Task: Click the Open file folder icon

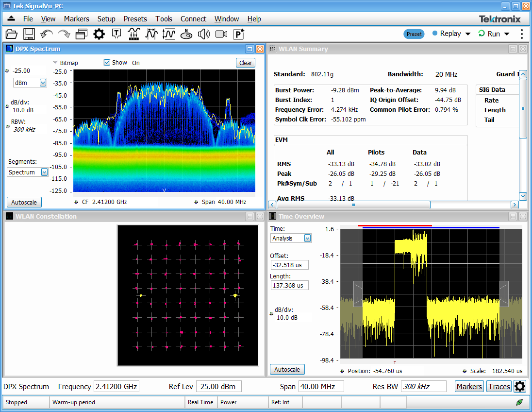Action: point(12,34)
